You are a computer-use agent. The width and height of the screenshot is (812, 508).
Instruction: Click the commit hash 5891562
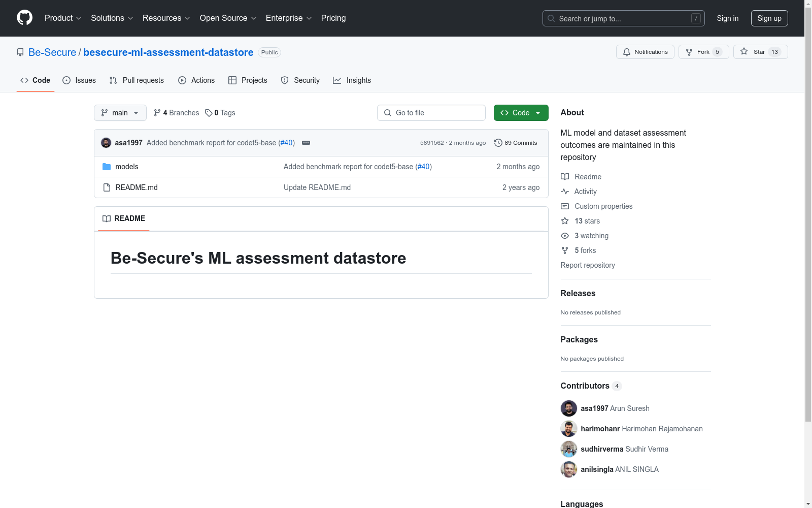point(432,143)
